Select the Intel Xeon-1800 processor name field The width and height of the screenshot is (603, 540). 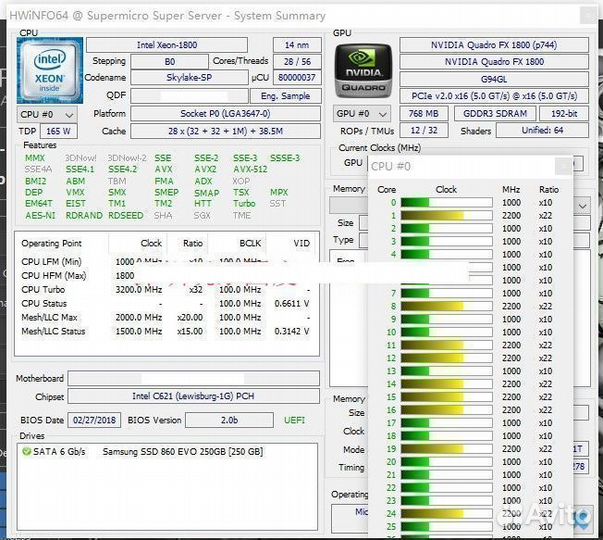(167, 45)
